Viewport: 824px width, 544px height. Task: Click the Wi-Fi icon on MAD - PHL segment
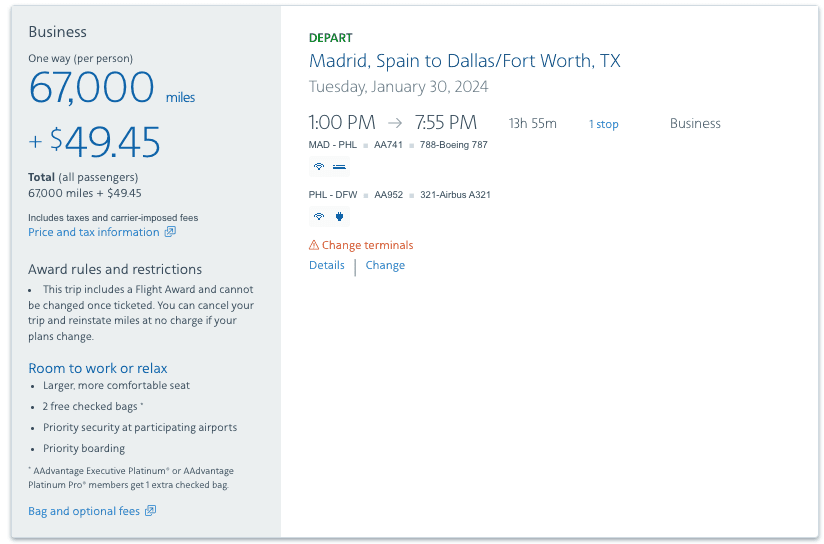coord(318,167)
